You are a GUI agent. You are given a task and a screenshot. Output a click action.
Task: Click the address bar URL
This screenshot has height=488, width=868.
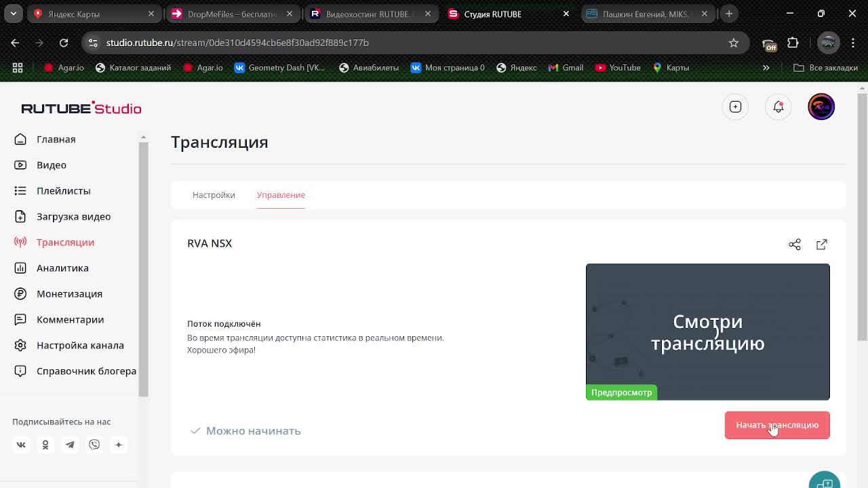237,43
